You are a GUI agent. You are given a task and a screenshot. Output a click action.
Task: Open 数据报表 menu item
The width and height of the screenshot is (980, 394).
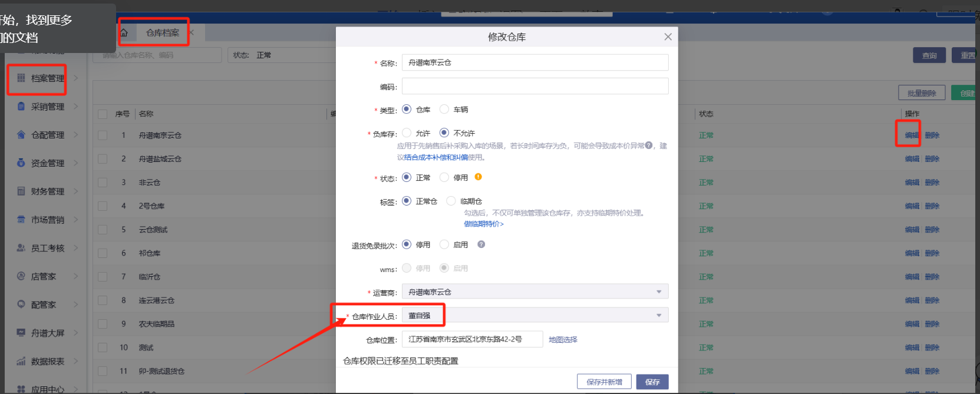pyautogui.click(x=47, y=362)
